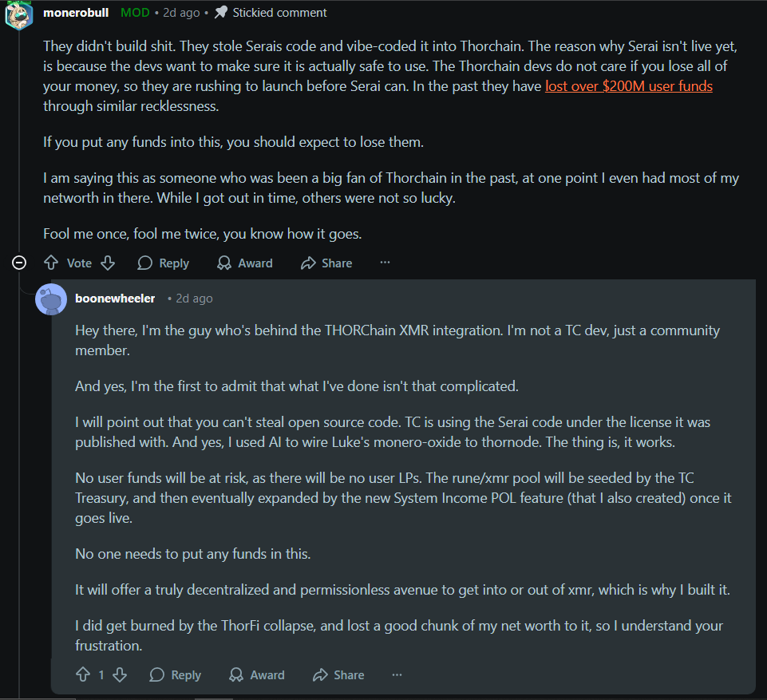Open monerobull's user profile name
The image size is (767, 700).
pos(77,13)
